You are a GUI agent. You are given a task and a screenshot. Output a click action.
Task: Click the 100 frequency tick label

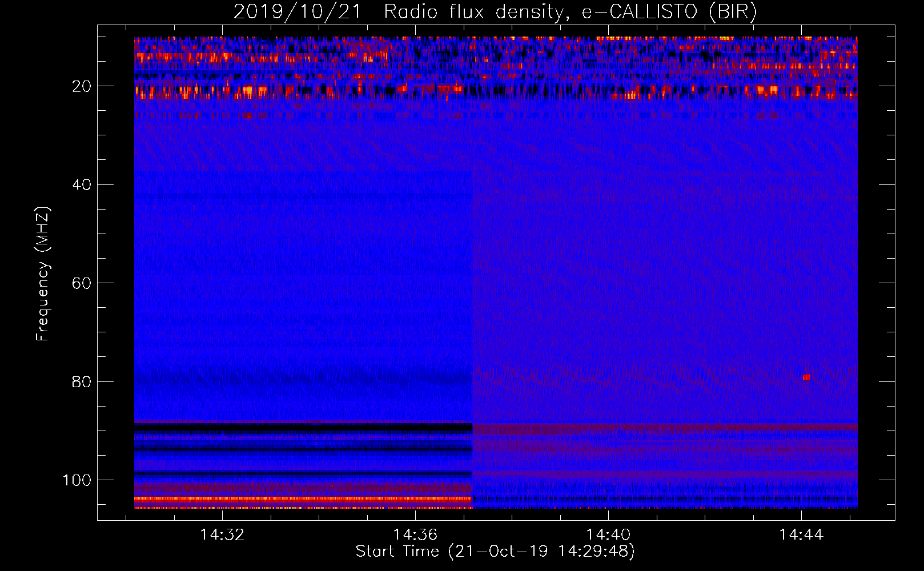[x=77, y=480]
